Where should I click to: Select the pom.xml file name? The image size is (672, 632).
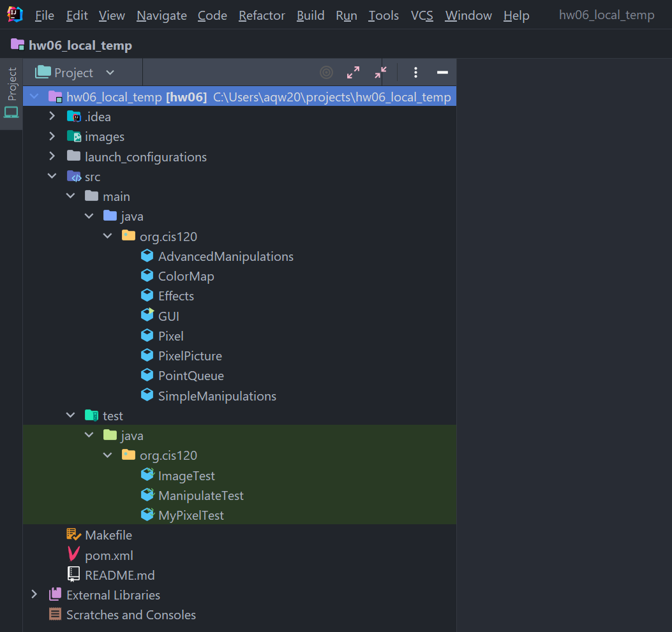(109, 555)
